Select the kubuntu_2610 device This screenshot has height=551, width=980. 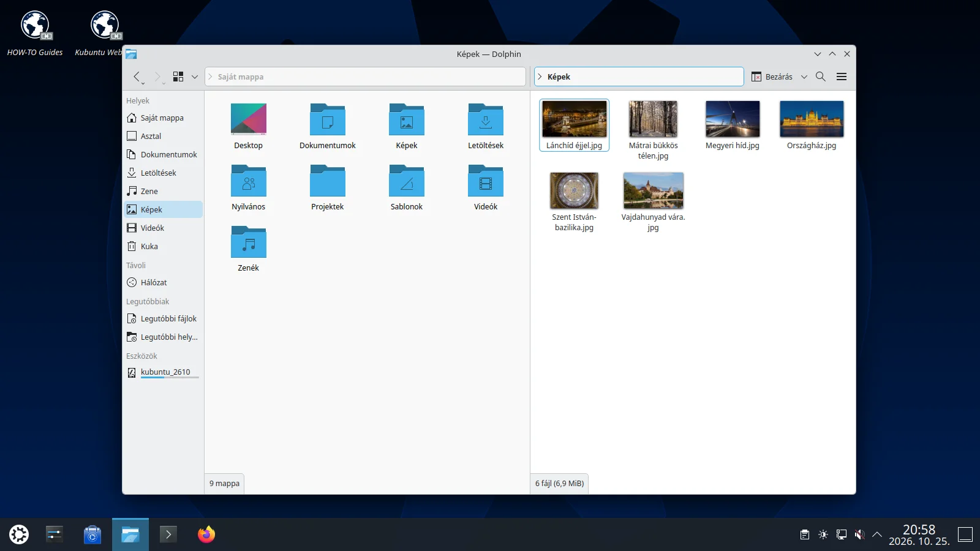click(x=163, y=372)
